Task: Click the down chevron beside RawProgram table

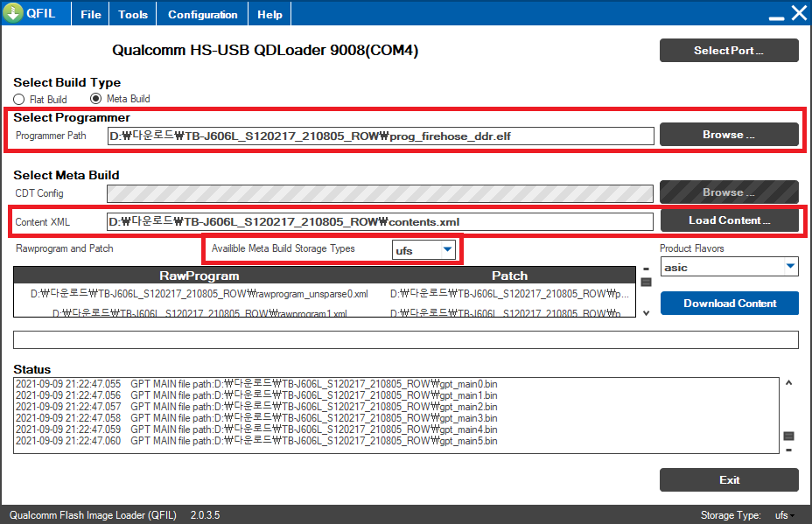Action: 646,313
